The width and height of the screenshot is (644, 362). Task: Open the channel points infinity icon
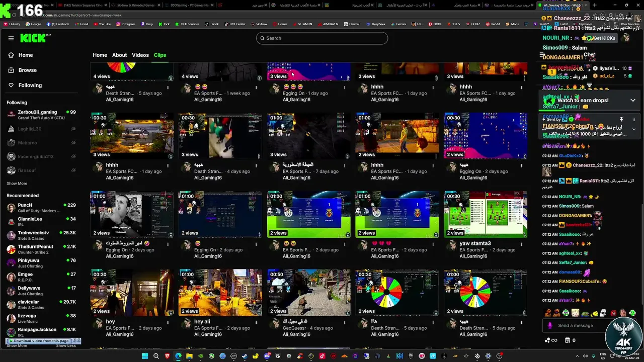550,340
